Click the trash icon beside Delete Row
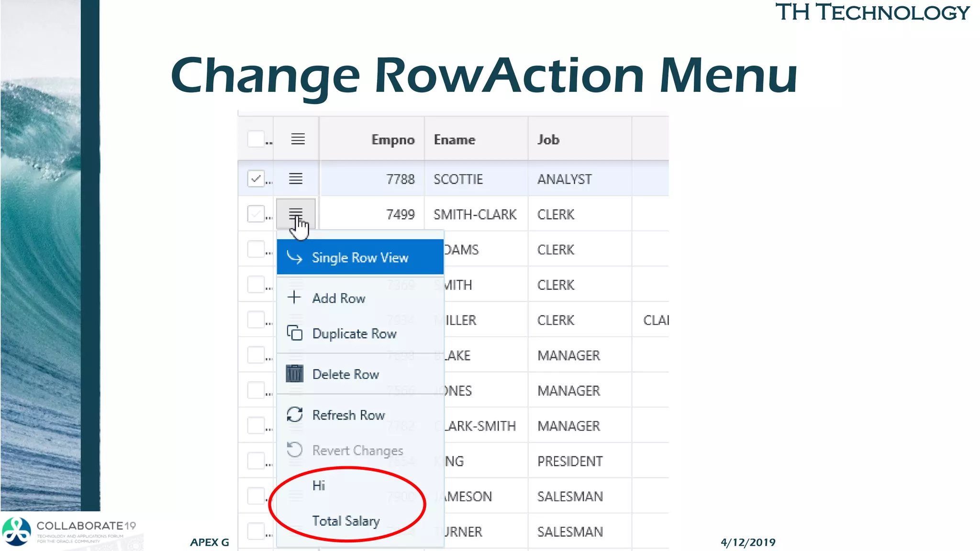Viewport: 980px width, 551px height. (294, 373)
